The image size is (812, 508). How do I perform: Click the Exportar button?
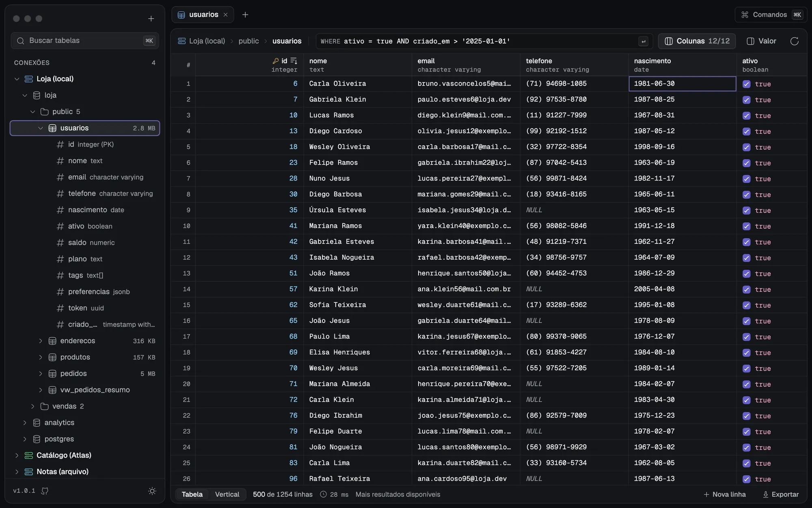point(781,495)
